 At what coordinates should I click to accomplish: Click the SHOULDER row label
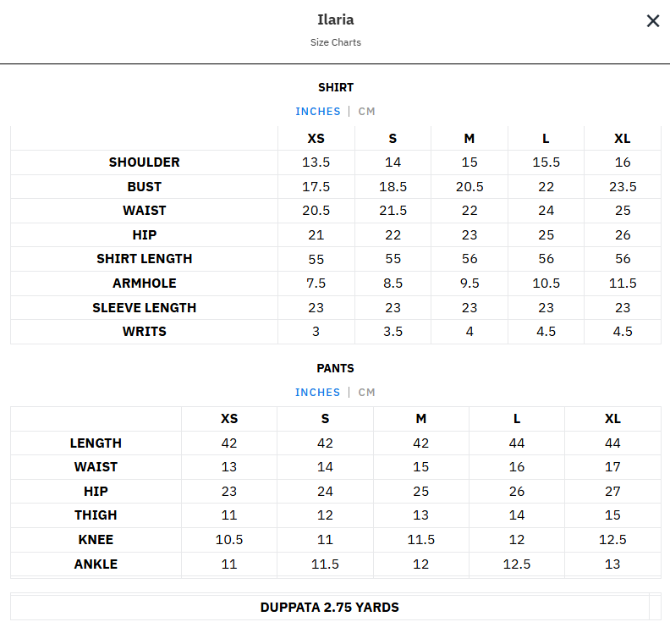click(x=144, y=162)
